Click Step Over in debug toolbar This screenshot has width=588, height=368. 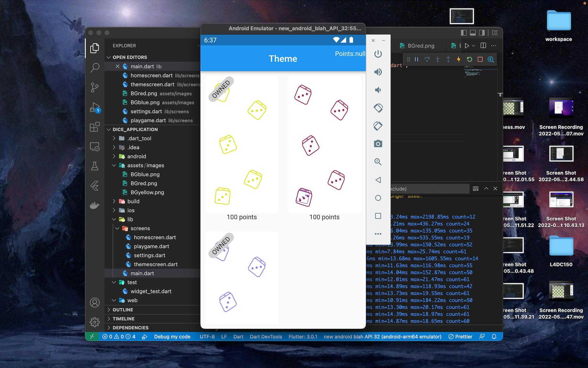coord(427,59)
